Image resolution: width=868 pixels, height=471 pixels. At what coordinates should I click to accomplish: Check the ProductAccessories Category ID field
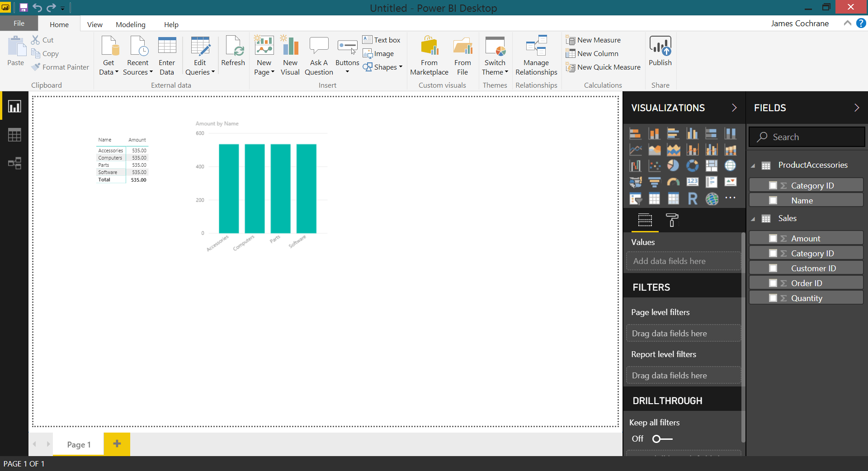773,185
